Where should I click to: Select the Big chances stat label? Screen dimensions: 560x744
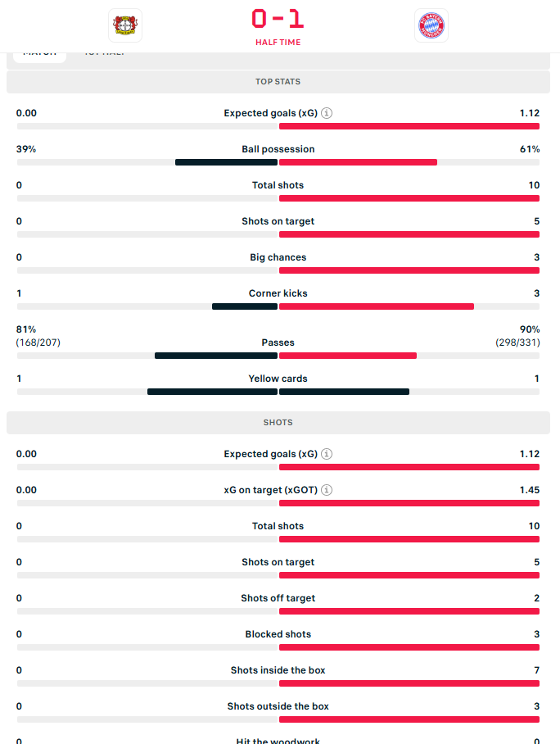(x=278, y=257)
